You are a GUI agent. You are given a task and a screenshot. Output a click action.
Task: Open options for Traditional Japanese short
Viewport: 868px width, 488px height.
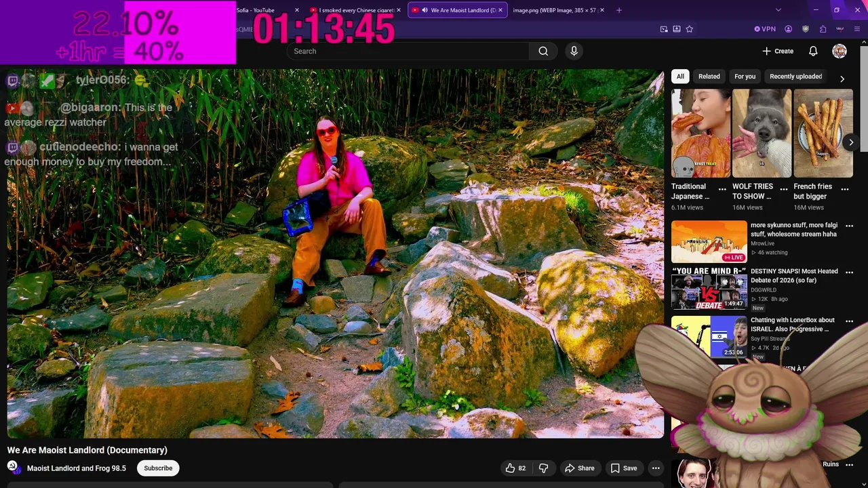722,189
